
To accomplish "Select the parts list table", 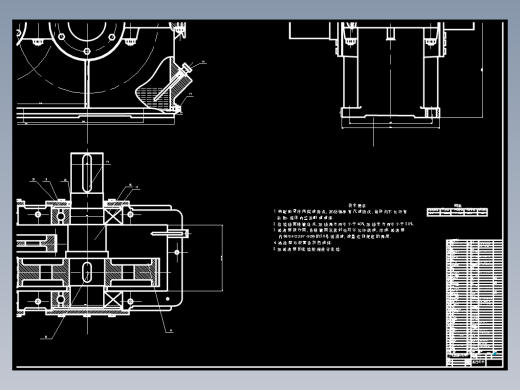I will pos(474,295).
